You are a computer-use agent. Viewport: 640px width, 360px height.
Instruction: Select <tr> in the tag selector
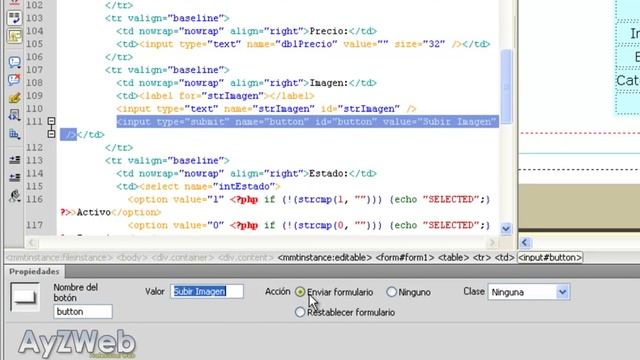tap(482, 258)
